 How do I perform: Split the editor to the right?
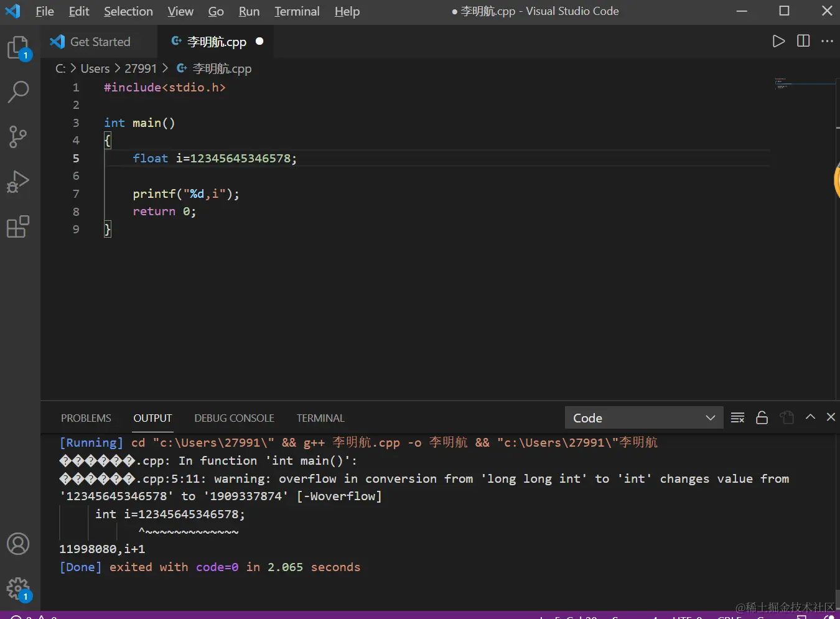(x=803, y=41)
